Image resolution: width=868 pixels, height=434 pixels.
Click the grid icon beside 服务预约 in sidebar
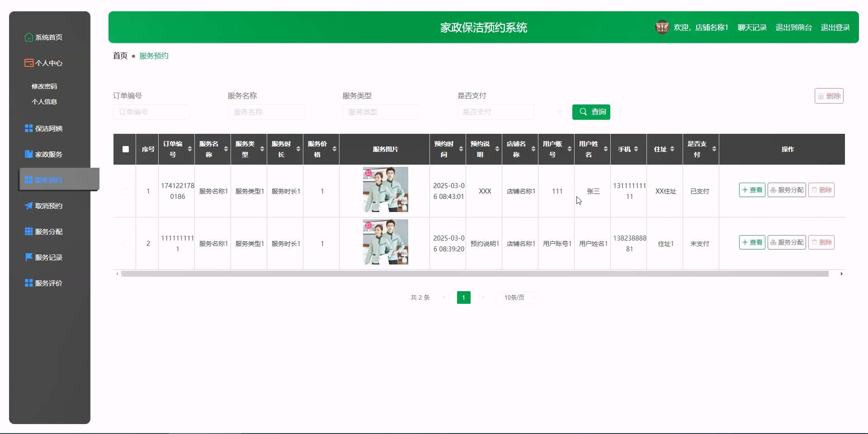29,180
